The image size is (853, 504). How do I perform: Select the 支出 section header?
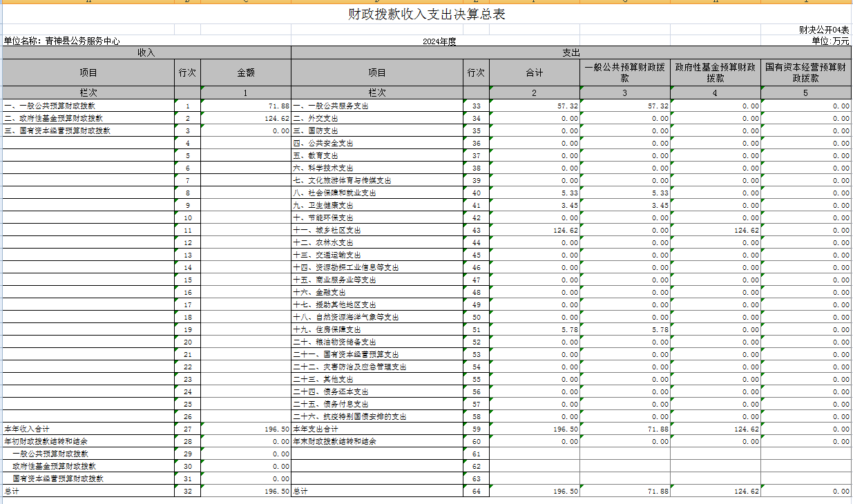pyautogui.click(x=571, y=52)
